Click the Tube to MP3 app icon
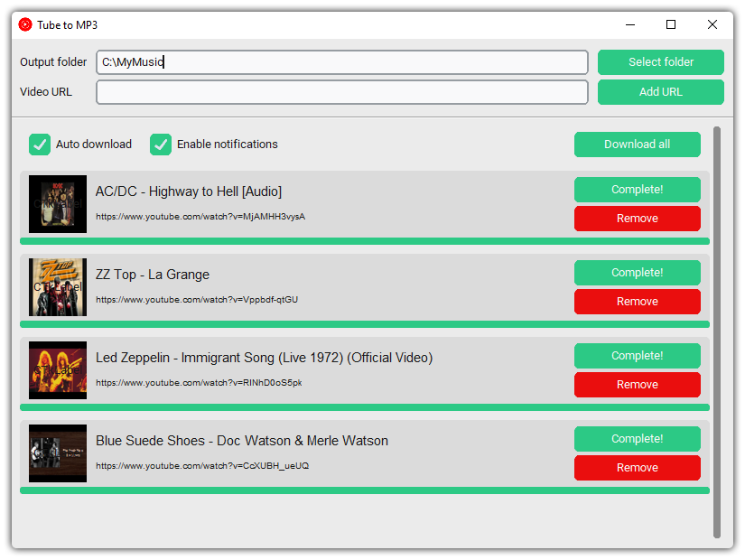Screen dimensions: 745x560 (x=25, y=24)
